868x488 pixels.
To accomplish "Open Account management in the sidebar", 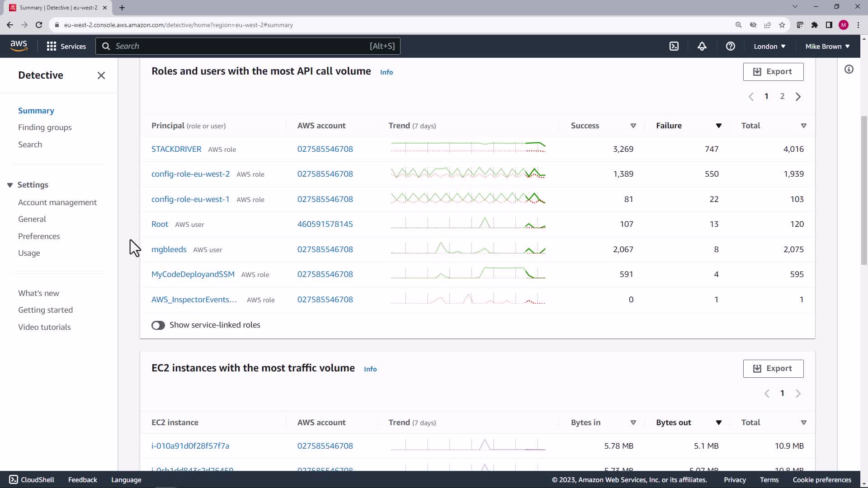I will pyautogui.click(x=57, y=202).
